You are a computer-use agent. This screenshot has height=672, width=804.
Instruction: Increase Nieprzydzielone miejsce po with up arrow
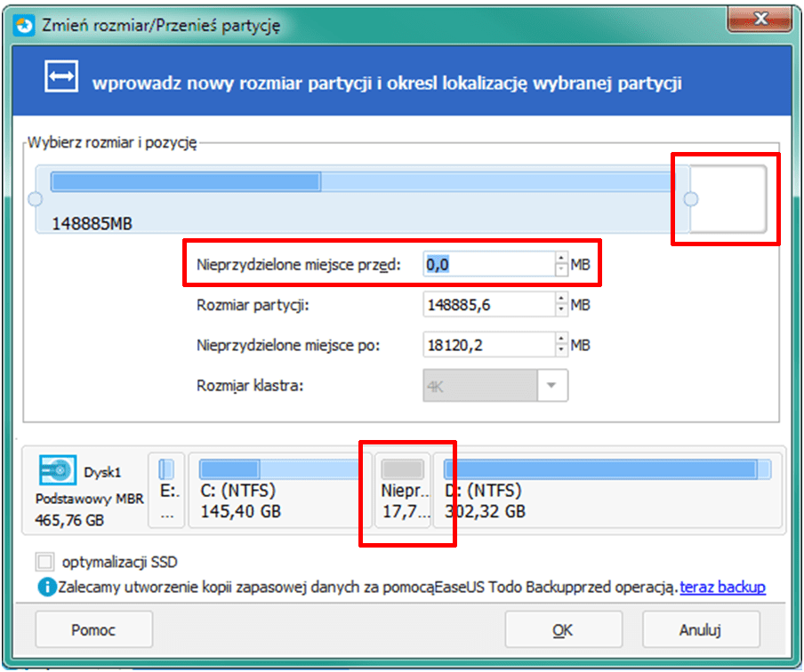[561, 340]
